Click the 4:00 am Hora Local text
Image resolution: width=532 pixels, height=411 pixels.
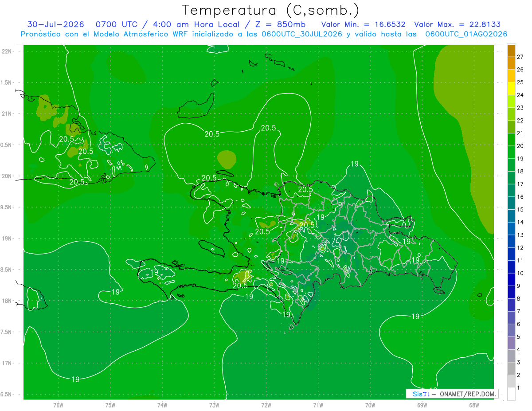[196, 24]
